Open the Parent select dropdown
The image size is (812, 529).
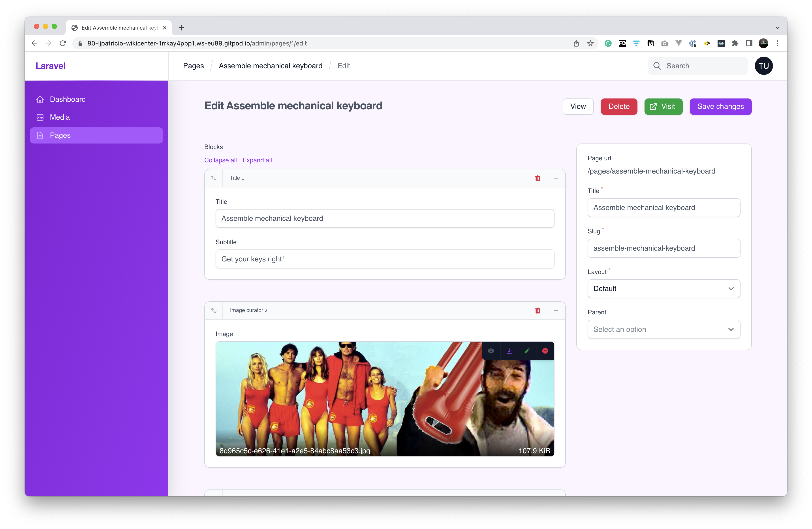[664, 329]
